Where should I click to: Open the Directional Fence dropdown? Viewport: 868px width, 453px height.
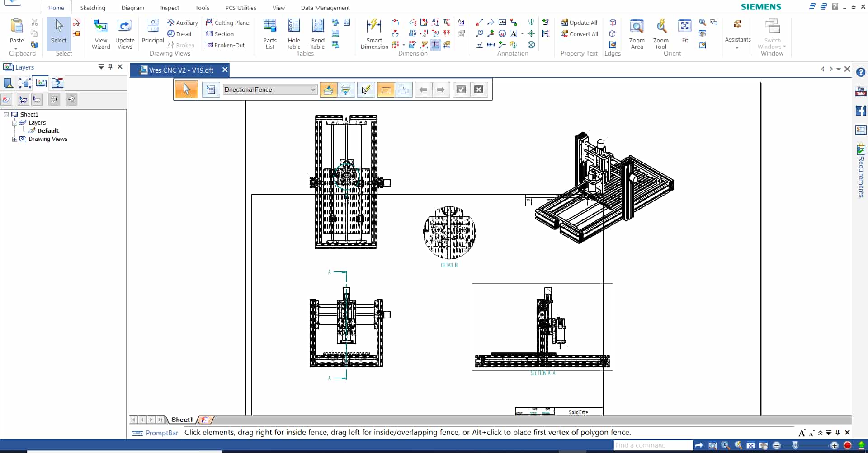(x=312, y=90)
